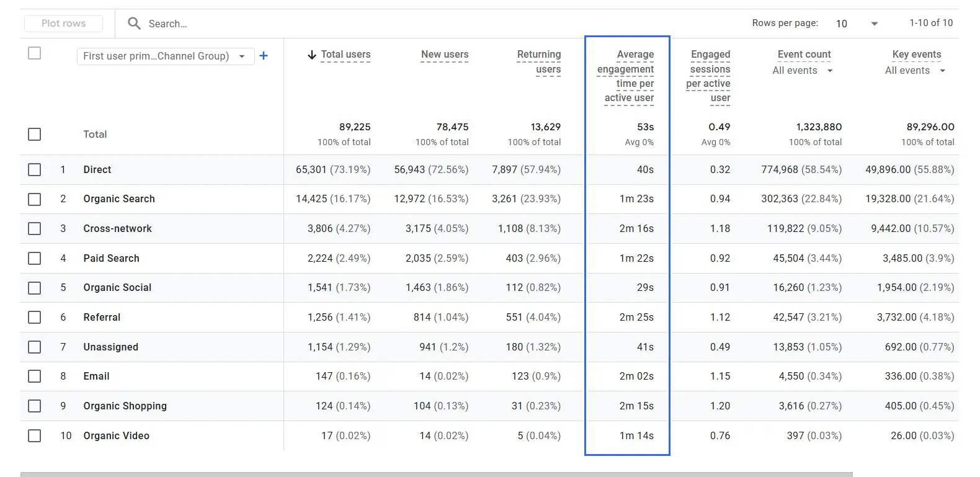Click the search magnifier icon

point(134,24)
